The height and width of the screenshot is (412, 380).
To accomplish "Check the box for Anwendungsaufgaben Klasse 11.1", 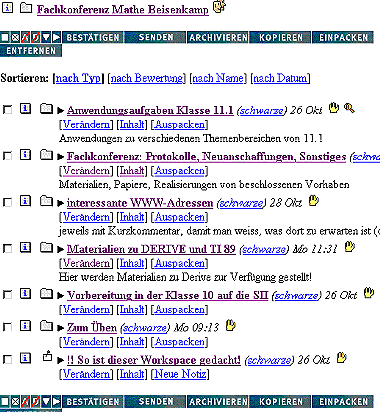I will (7, 110).
